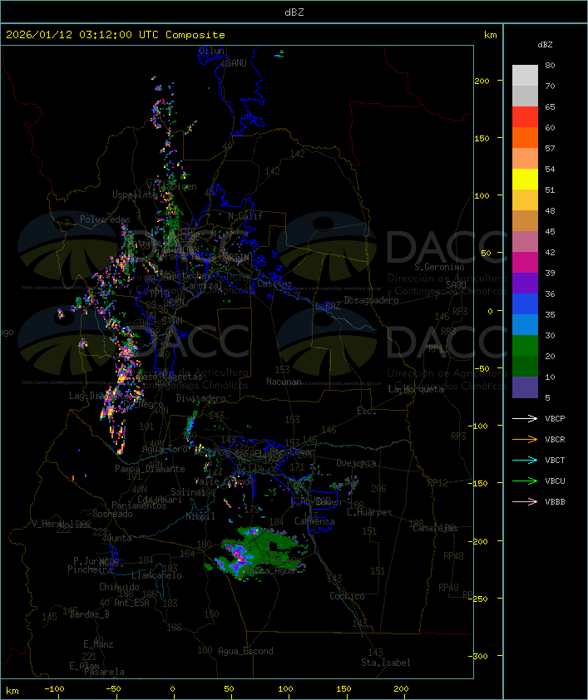588x700 pixels.
Task: Click the UTC Composite timestamp text
Action: [116, 35]
